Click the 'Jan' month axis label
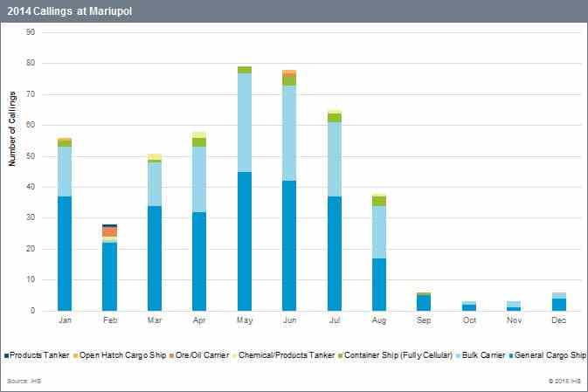The width and height of the screenshot is (588, 392). click(65, 320)
